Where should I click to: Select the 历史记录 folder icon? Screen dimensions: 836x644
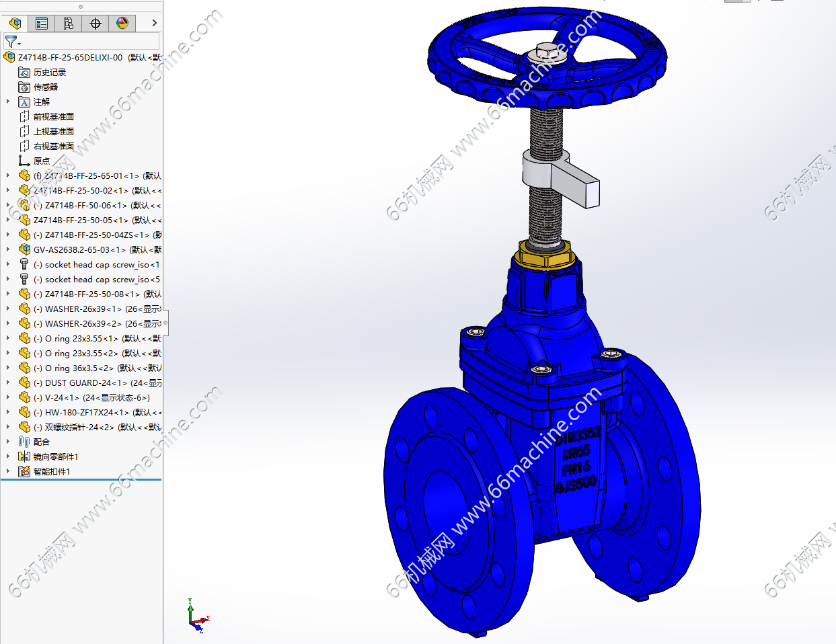click(24, 73)
